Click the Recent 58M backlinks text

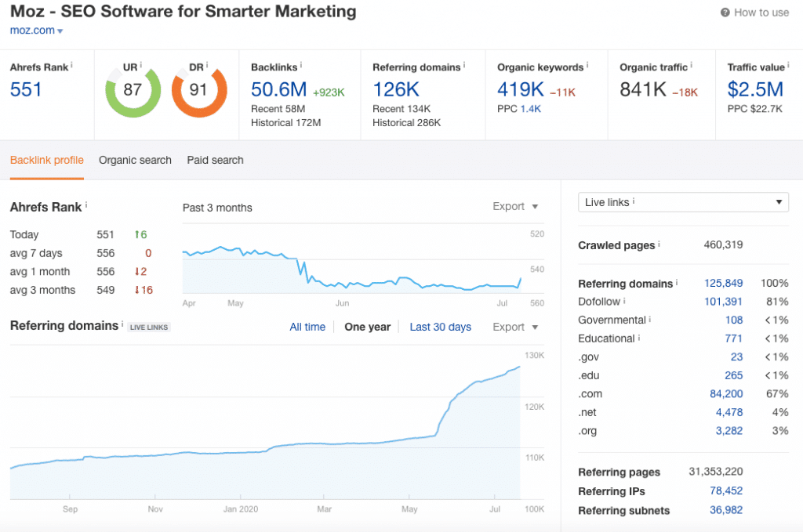[278, 109]
